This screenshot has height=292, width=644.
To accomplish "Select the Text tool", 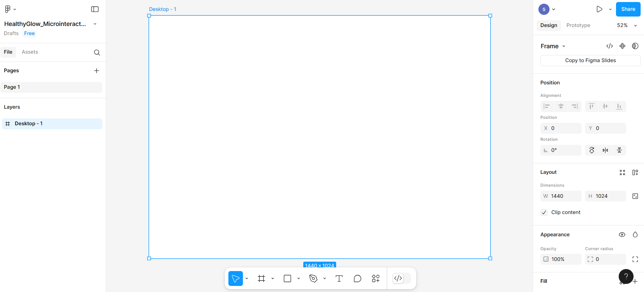I will [339, 278].
